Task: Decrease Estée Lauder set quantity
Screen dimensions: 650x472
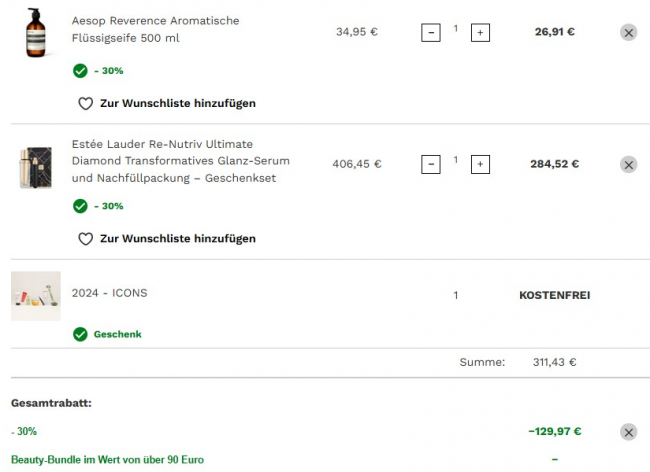Action: tap(431, 165)
